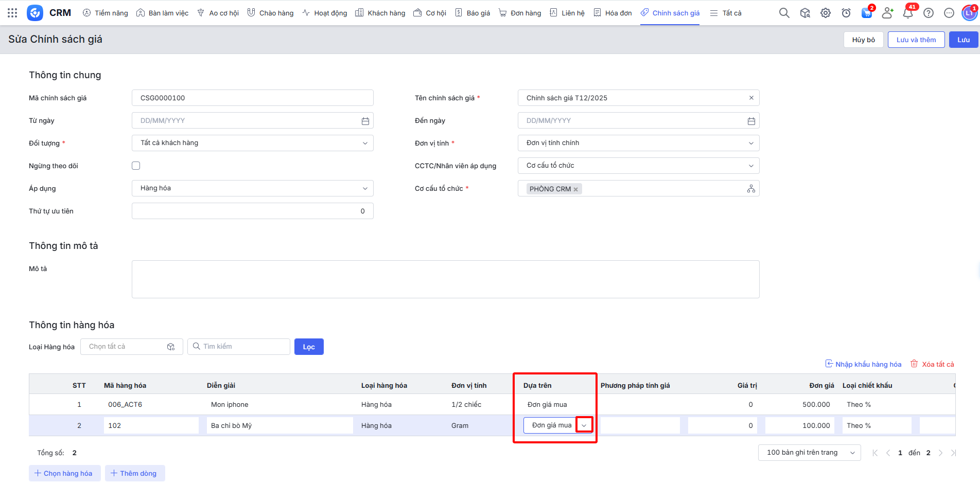Open the Báo giá menu tab
980x484 pixels.
[x=472, y=13]
